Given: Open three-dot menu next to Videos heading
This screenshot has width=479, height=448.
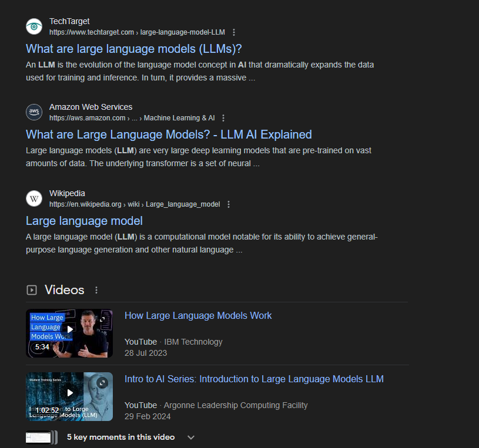Looking at the screenshot, I should pyautogui.click(x=96, y=290).
